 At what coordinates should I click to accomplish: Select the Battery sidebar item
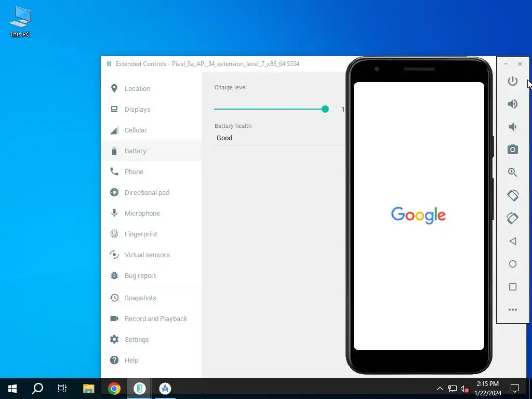pos(151,151)
